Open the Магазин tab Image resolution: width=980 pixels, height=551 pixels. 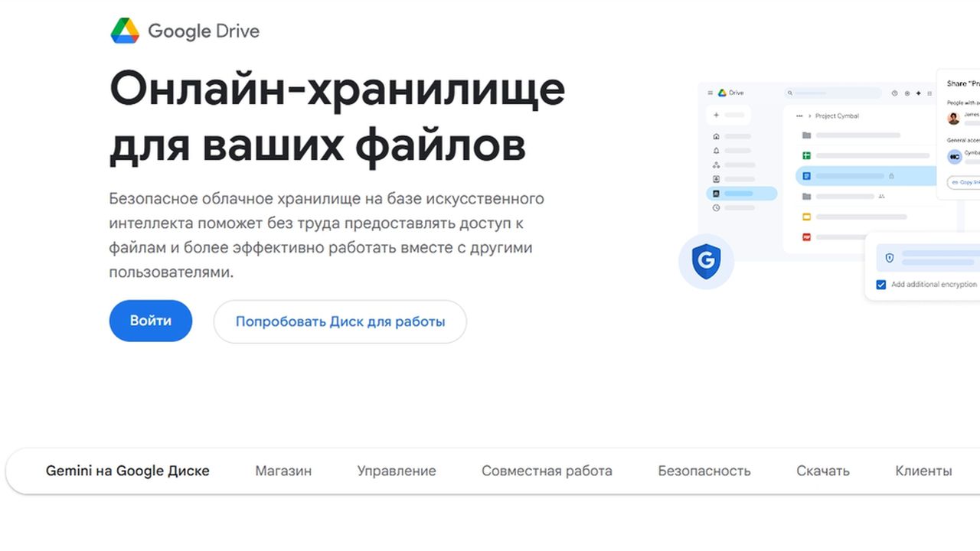(x=283, y=471)
